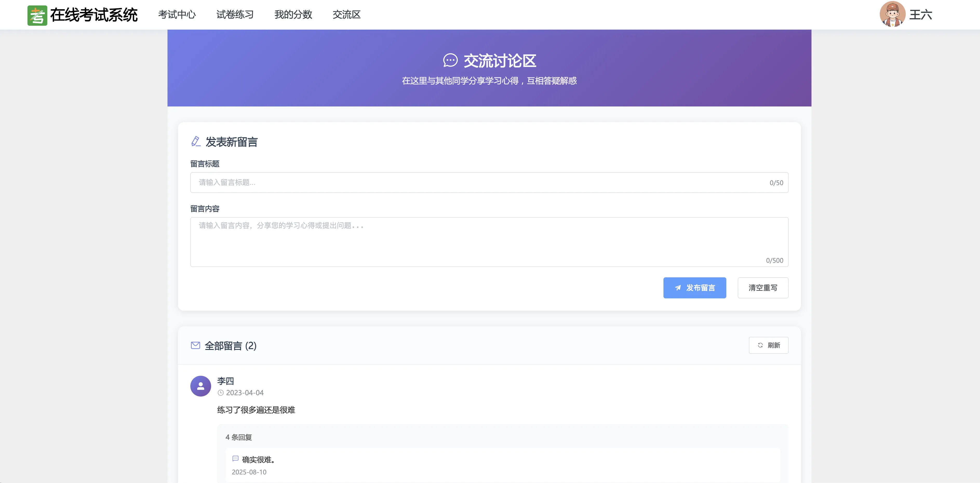Click the chat bubble icon in banner
This screenshot has width=980, height=483.
[x=450, y=61]
